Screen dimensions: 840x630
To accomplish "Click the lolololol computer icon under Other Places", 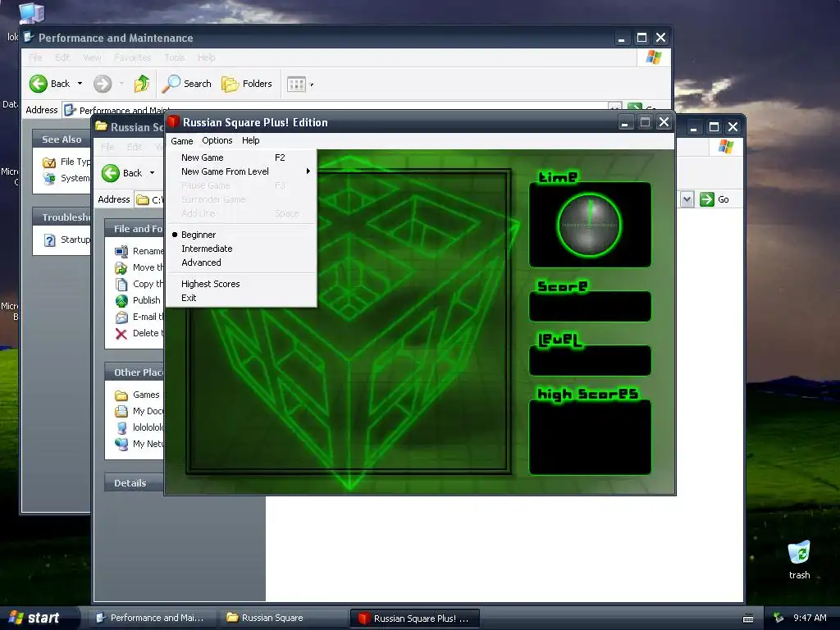I will pos(121,427).
